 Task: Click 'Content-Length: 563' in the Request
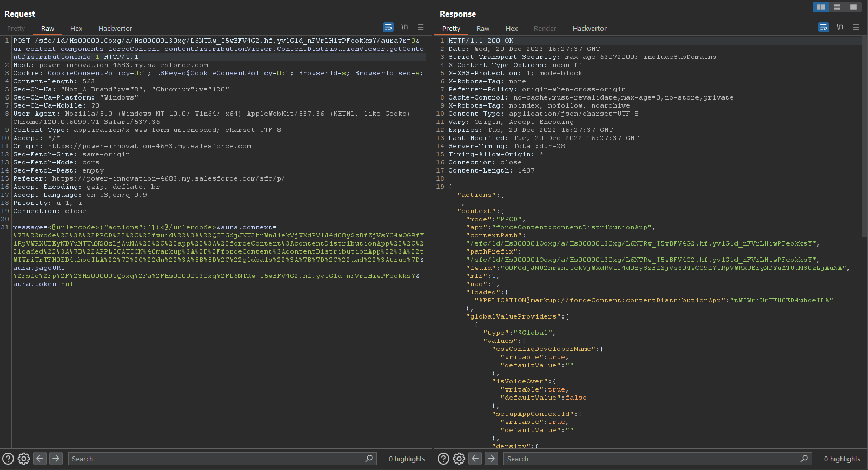(x=54, y=81)
